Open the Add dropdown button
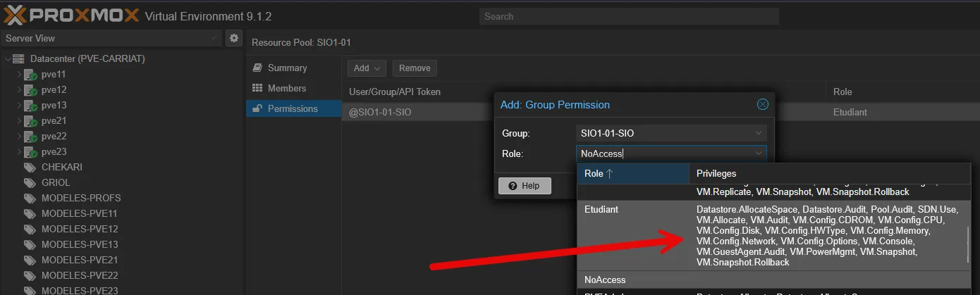980x295 pixels. coord(367,68)
